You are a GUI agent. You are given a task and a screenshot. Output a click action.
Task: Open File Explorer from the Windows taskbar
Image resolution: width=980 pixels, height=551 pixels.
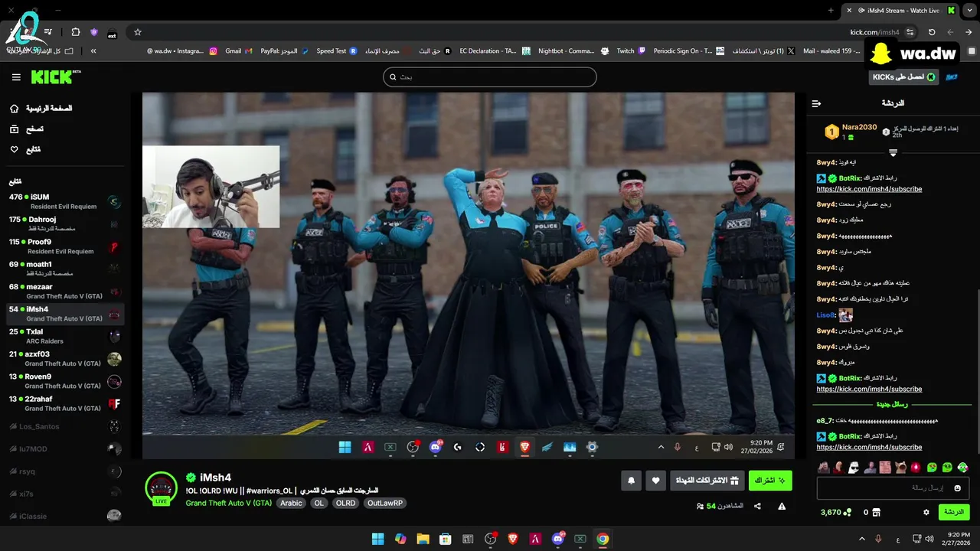point(423,539)
